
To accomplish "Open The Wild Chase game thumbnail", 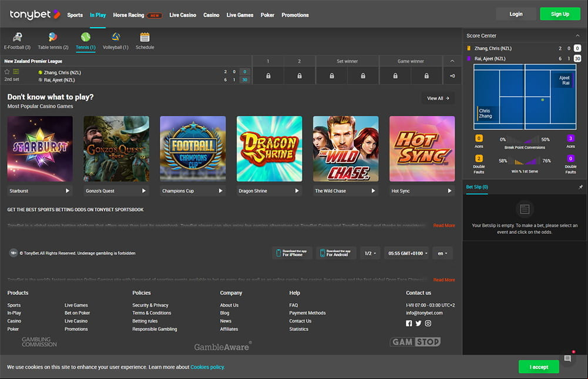I will [x=346, y=149].
